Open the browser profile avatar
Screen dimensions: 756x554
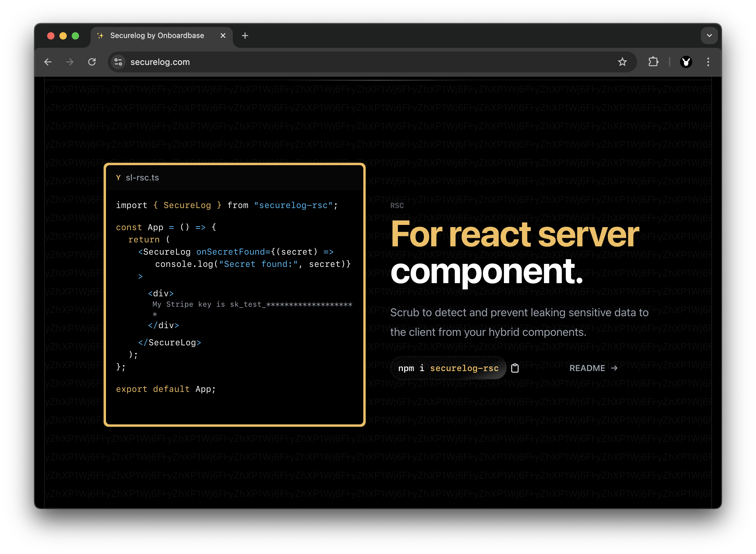686,62
